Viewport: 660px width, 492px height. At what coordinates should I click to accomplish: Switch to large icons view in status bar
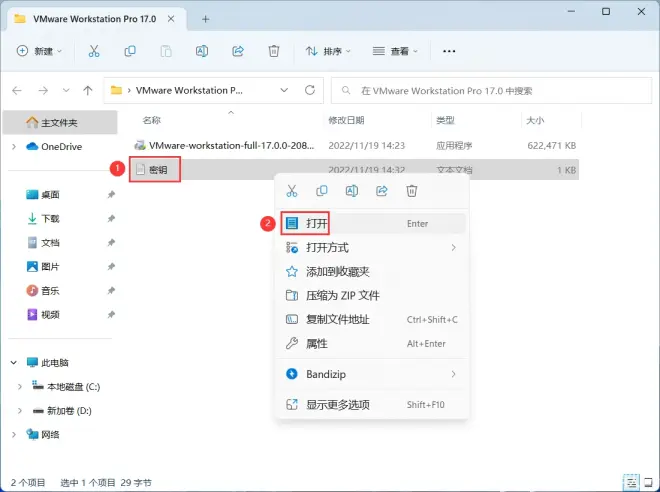coord(648,483)
